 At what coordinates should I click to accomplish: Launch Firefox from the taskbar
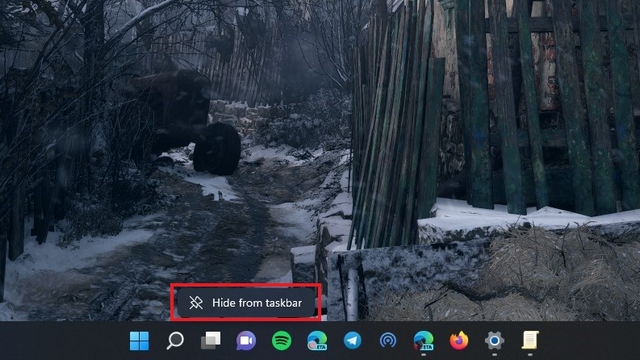(459, 340)
